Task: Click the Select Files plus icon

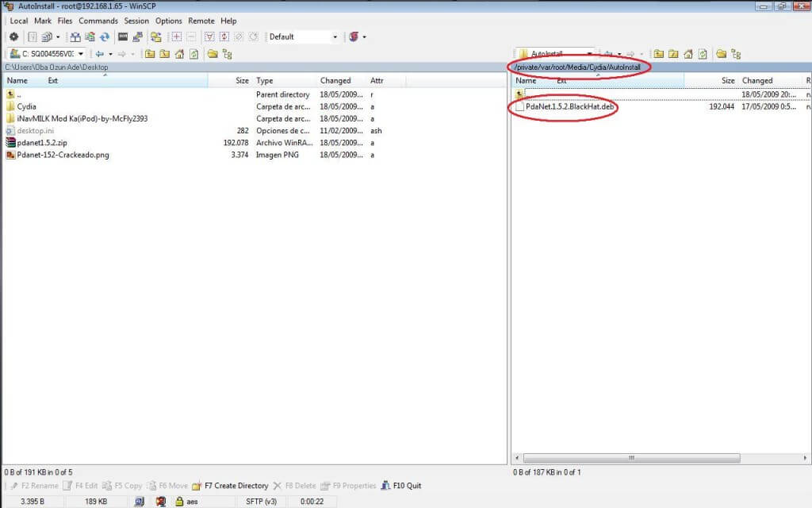Action: (x=177, y=37)
